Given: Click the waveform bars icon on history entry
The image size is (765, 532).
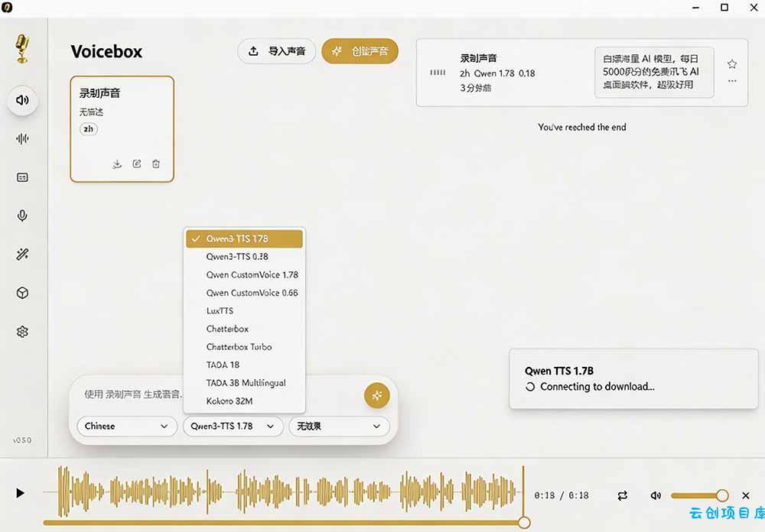Looking at the screenshot, I should (438, 73).
